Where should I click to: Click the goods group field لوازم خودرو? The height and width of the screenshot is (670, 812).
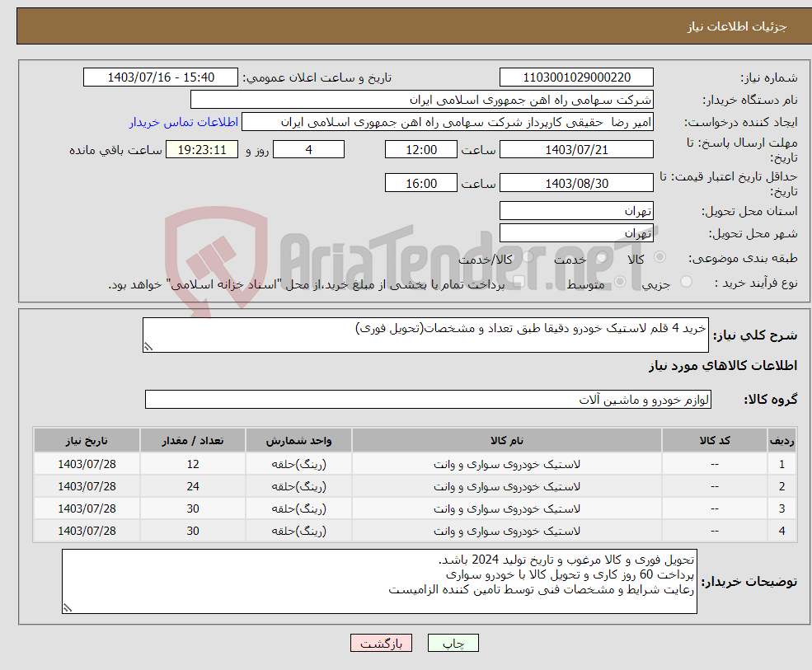pyautogui.click(x=429, y=399)
